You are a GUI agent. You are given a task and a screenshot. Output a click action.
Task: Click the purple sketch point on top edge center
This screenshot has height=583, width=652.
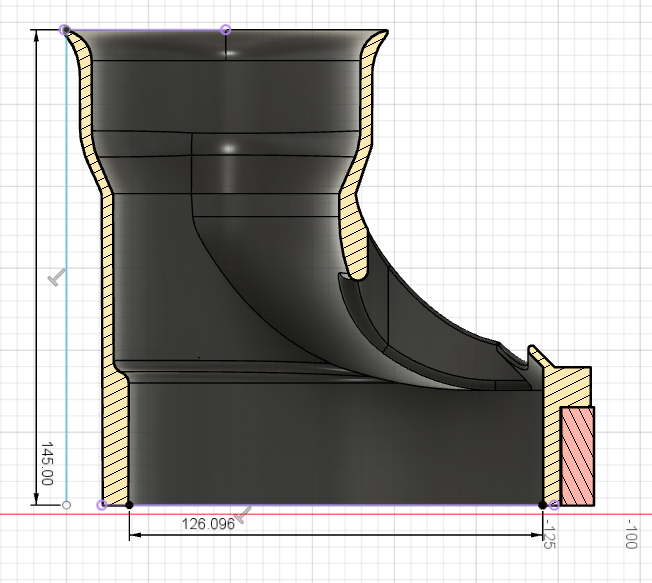pyautogui.click(x=225, y=30)
